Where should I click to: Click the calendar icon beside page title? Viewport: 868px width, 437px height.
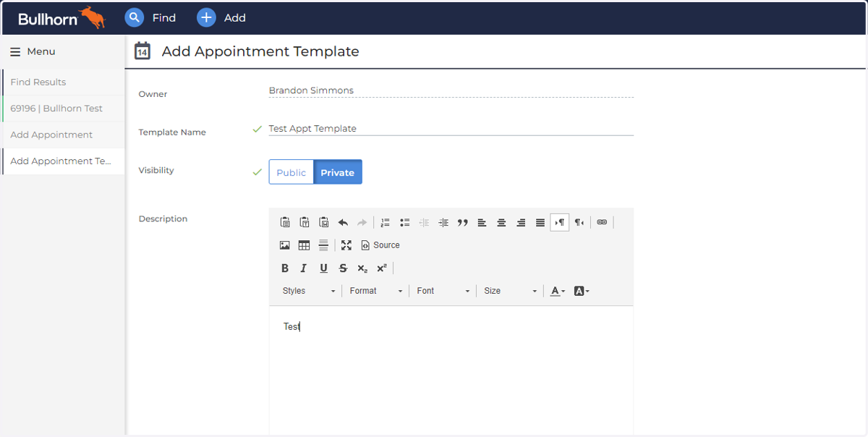[142, 51]
